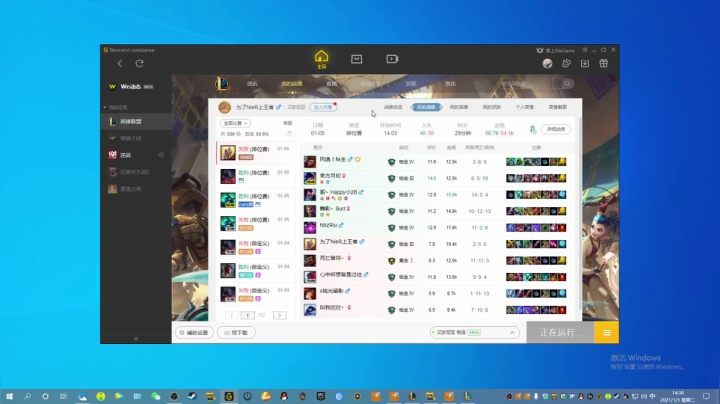Image resolution: width=720 pixels, height=404 pixels.
Task: Click the League of Legends logo
Action: tap(222, 84)
